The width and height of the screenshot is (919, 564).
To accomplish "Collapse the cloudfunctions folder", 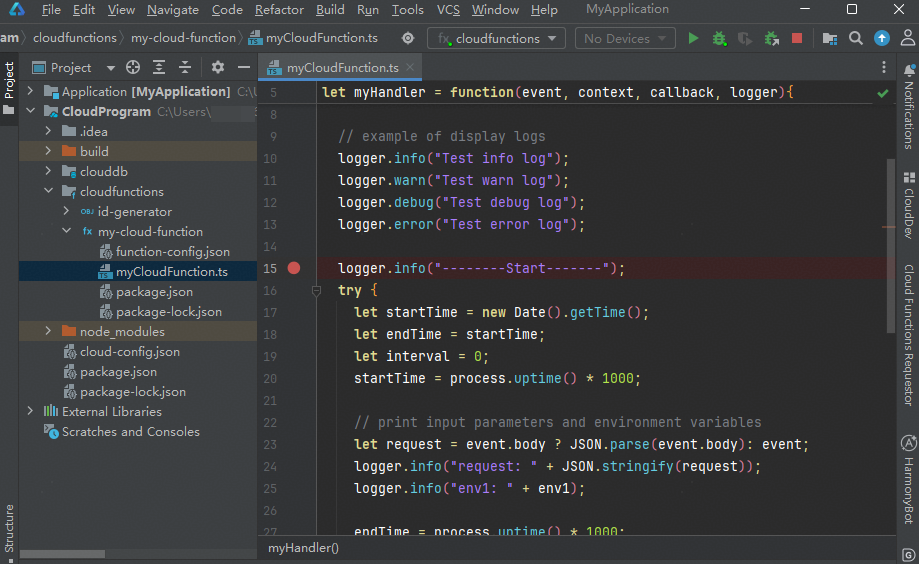I will [48, 191].
